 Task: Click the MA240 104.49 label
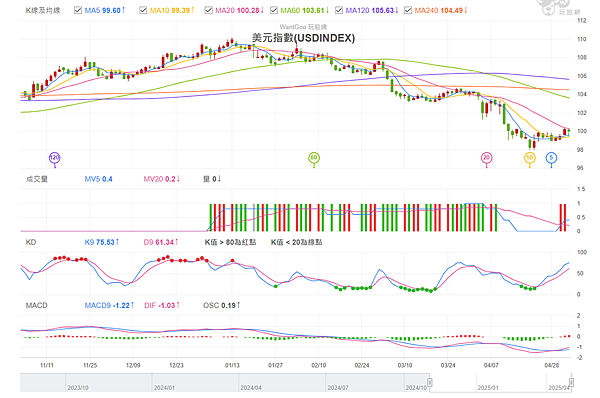441,10
